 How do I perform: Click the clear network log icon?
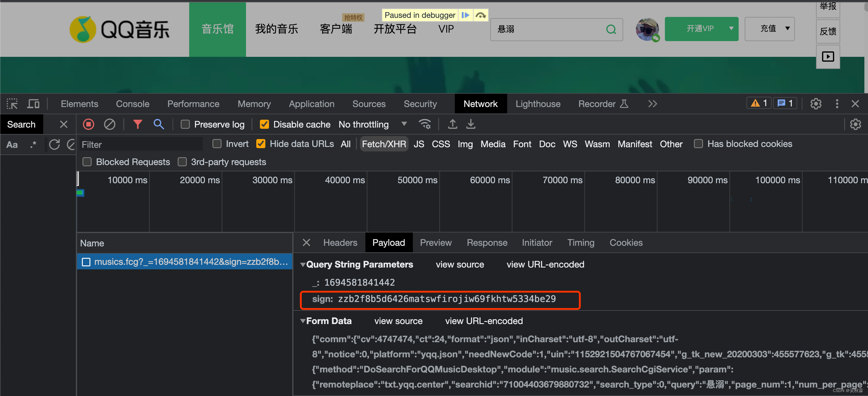(109, 124)
